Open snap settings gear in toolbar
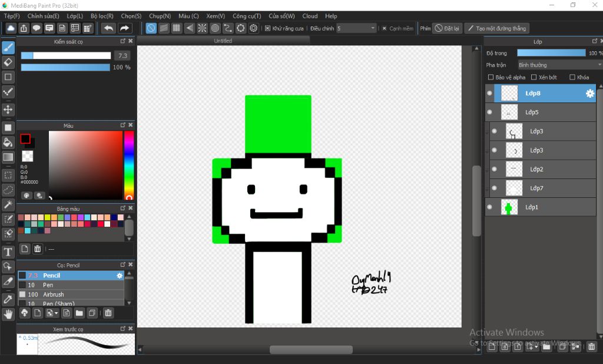This screenshot has width=603, height=364. coord(254,28)
